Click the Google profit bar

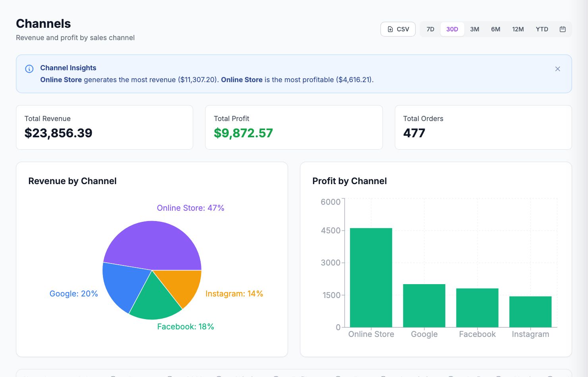[424, 306]
